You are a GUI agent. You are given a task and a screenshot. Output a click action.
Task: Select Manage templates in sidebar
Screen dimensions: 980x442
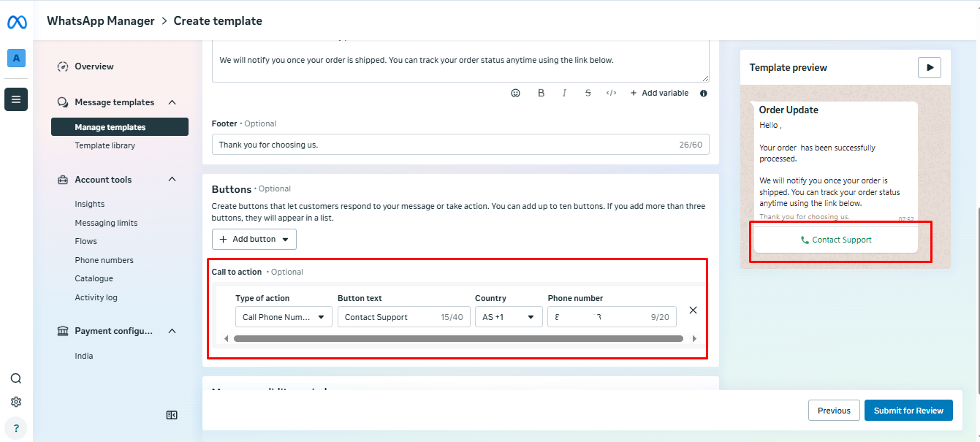[120, 127]
